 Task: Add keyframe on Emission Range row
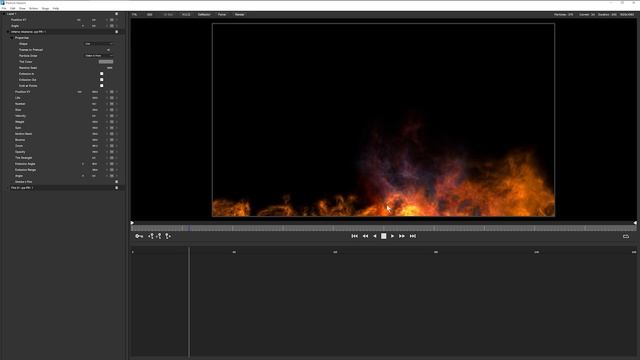(111, 170)
